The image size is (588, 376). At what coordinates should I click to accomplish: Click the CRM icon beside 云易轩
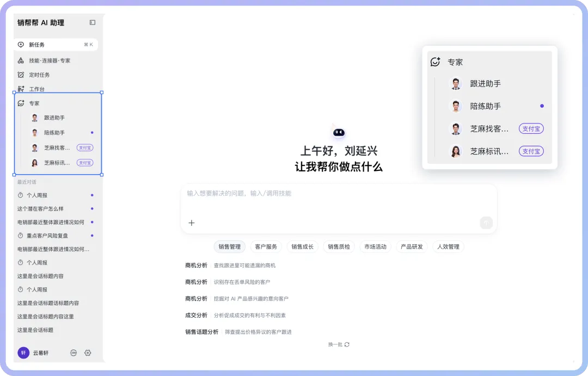[73, 353]
